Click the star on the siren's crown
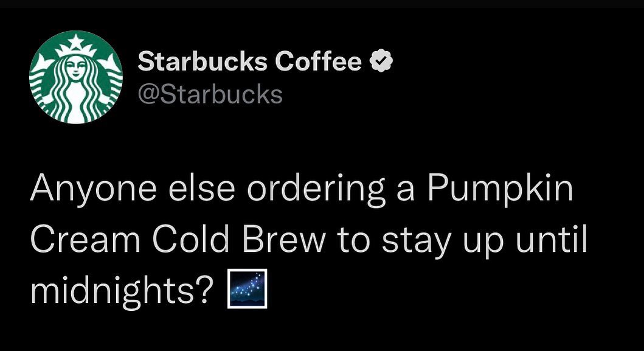644x351 pixels. click(x=76, y=41)
